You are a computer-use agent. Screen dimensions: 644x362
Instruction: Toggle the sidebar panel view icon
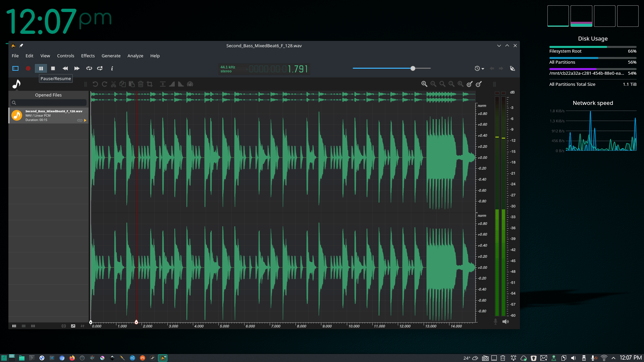(x=15, y=68)
